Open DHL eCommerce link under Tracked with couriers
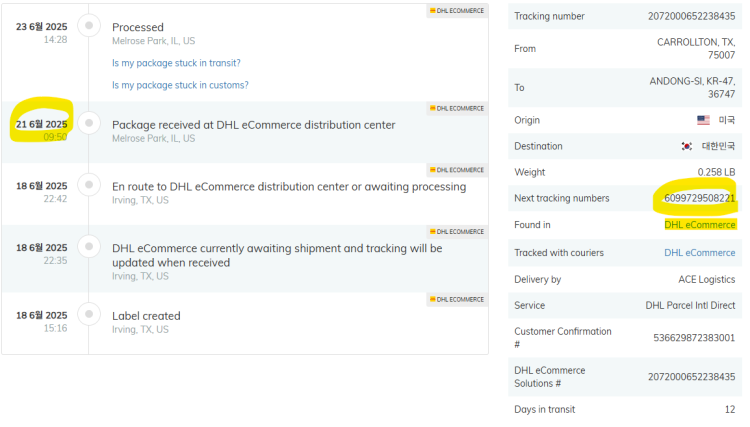Screen dimensions: 750x427 (700, 252)
